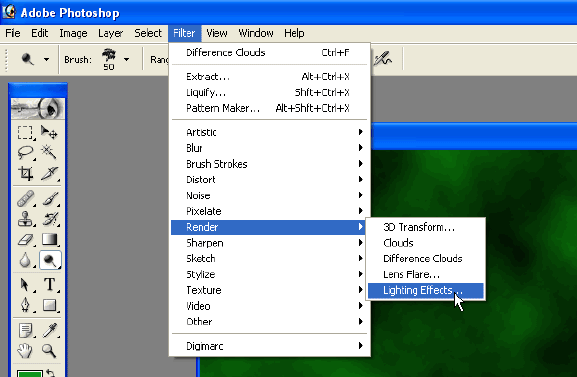Open the tool preset picker arrow
This screenshot has width=577, height=377.
pyautogui.click(x=46, y=59)
